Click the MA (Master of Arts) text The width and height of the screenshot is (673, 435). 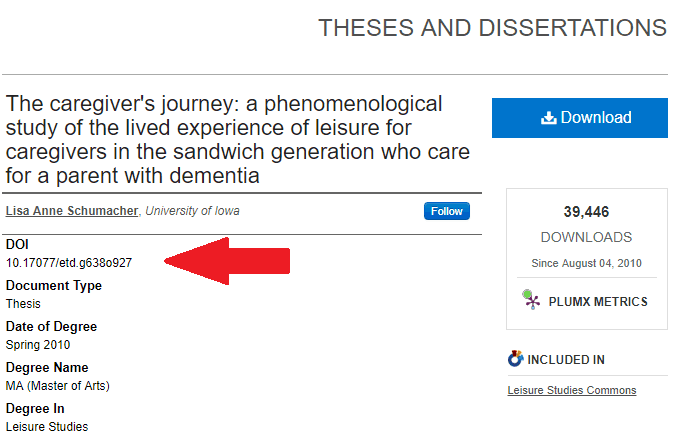(58, 386)
